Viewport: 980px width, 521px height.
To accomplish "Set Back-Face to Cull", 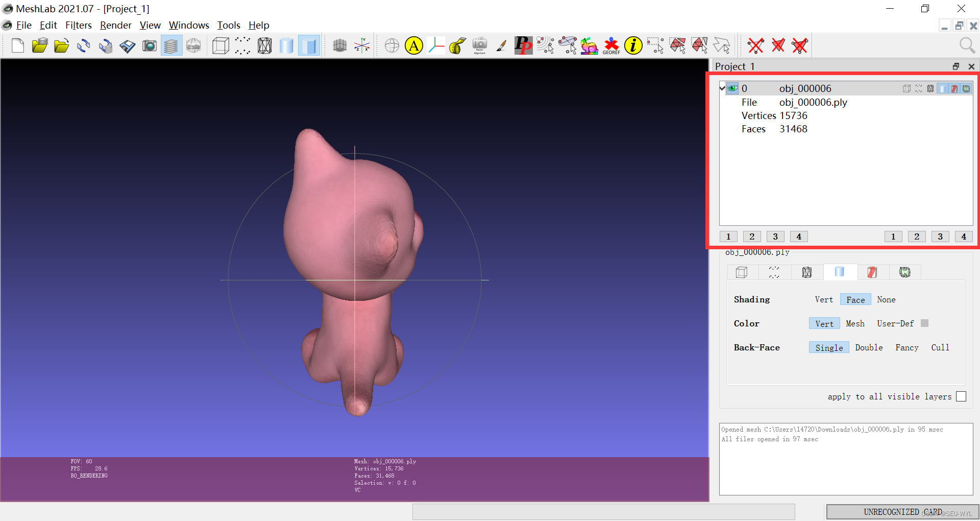I will click(x=940, y=348).
